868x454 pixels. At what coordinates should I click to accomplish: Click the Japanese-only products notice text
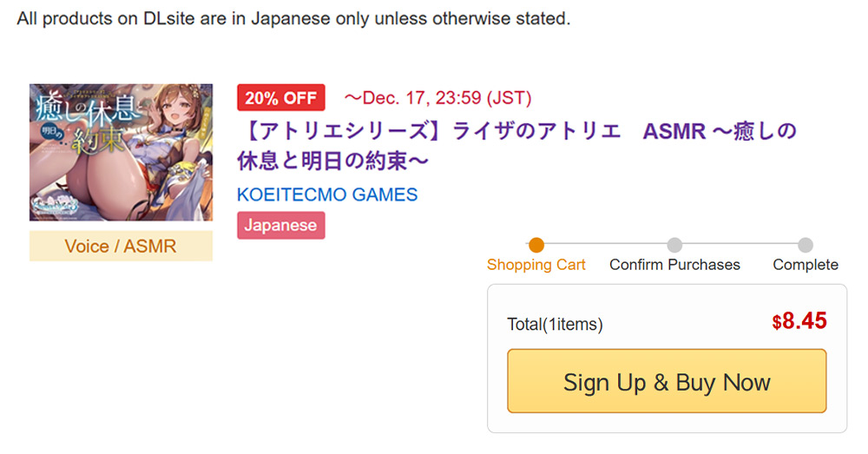pyautogui.click(x=293, y=18)
